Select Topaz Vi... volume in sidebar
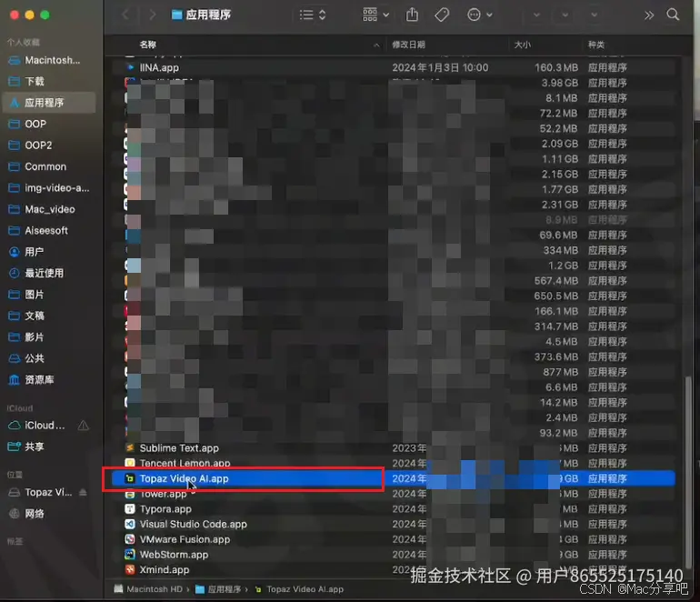This screenshot has height=602, width=700. point(41,492)
